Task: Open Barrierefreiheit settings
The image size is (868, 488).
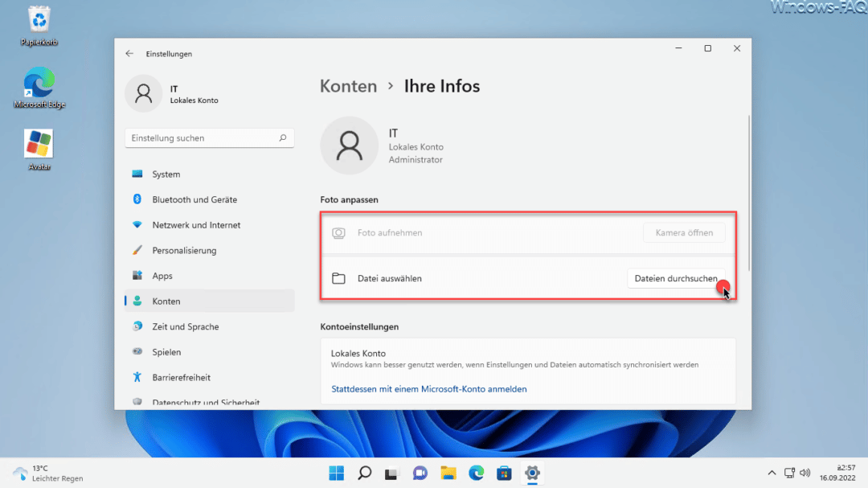Action: click(209, 377)
